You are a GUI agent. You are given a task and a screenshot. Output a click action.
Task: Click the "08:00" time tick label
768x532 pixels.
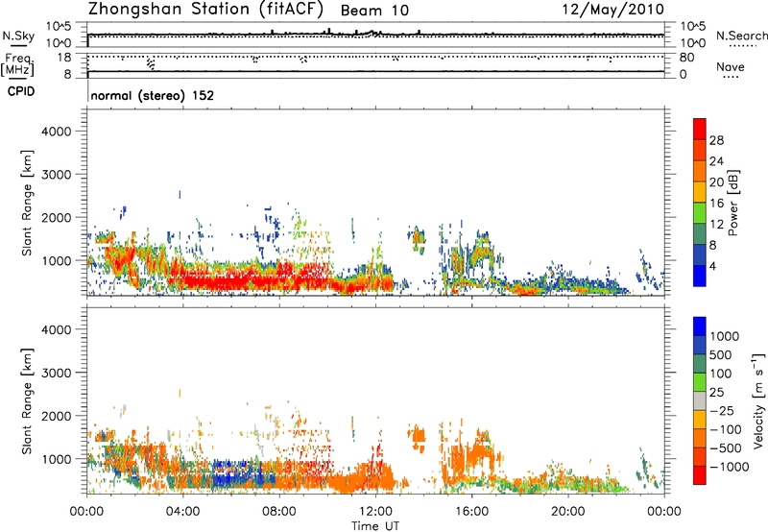(x=279, y=512)
